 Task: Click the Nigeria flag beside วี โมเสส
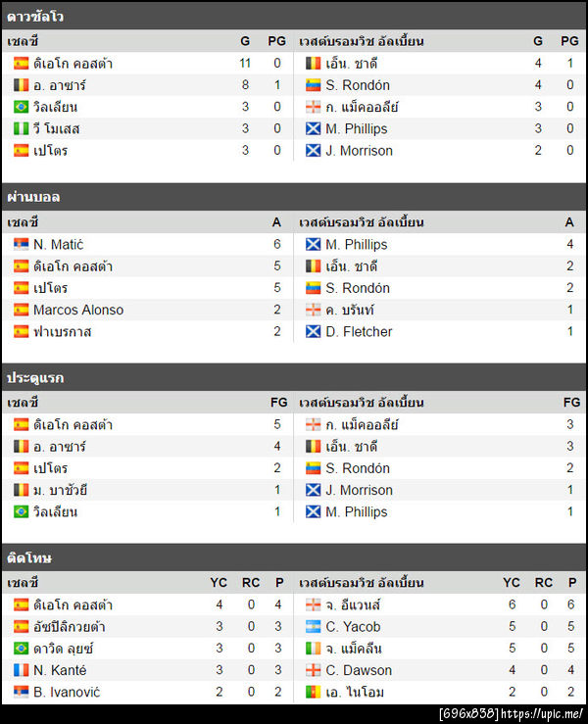point(21,128)
